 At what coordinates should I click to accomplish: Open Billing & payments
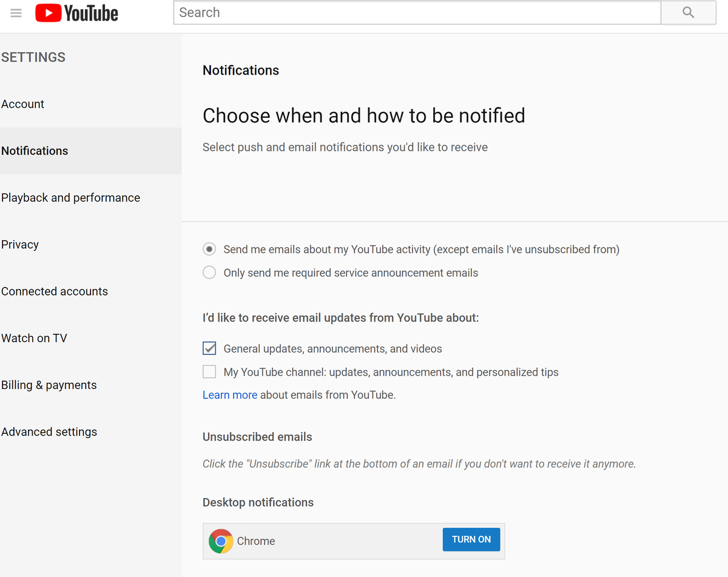point(49,385)
